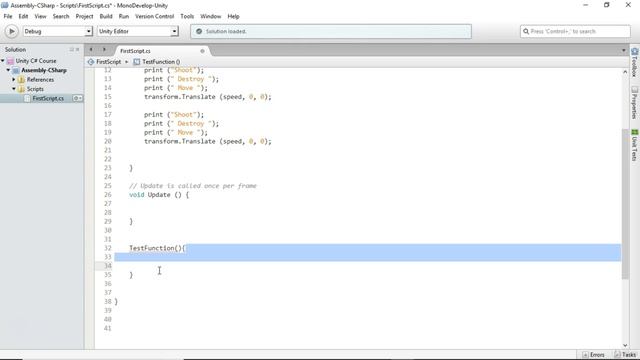
Task: Collapse the Scripts folder node
Action: [14, 89]
